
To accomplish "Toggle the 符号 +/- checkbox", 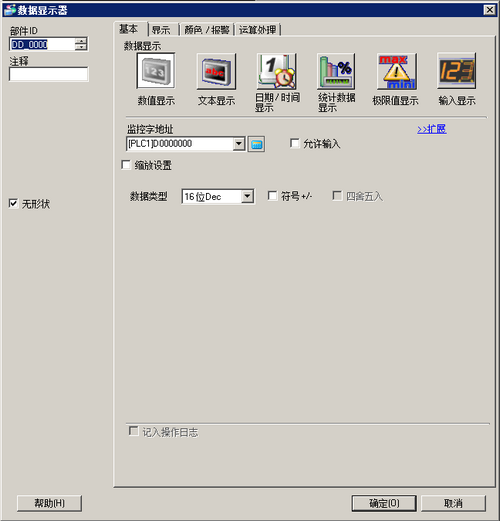I will coord(272,196).
